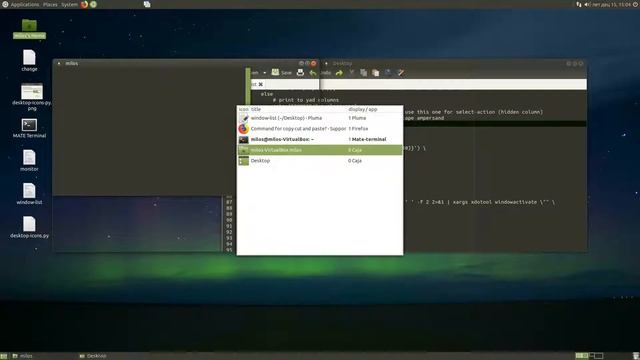Click the '1 Pluma' app cell
The height and width of the screenshot is (360, 640).
coord(357,118)
